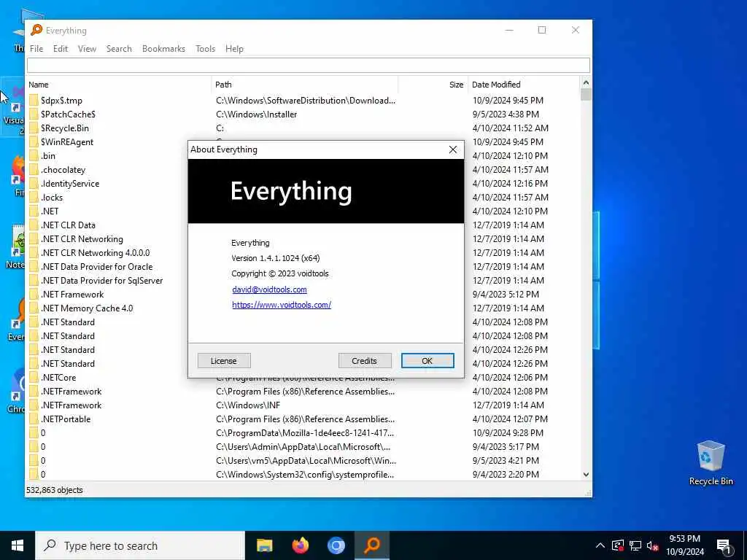
Task: Click folder icon of .NET Data Provider for SqlServer
Action: 34,281
